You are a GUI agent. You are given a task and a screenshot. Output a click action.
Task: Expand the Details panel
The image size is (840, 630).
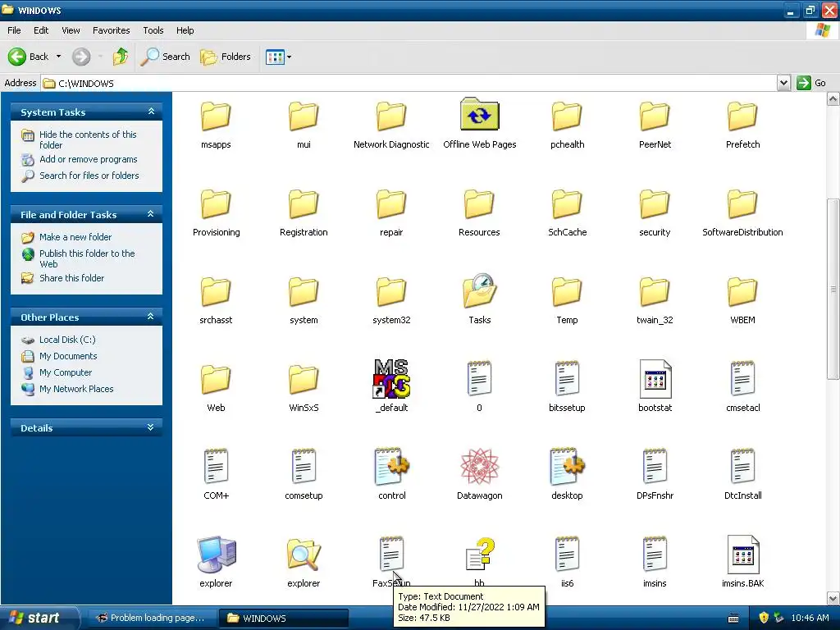151,427
